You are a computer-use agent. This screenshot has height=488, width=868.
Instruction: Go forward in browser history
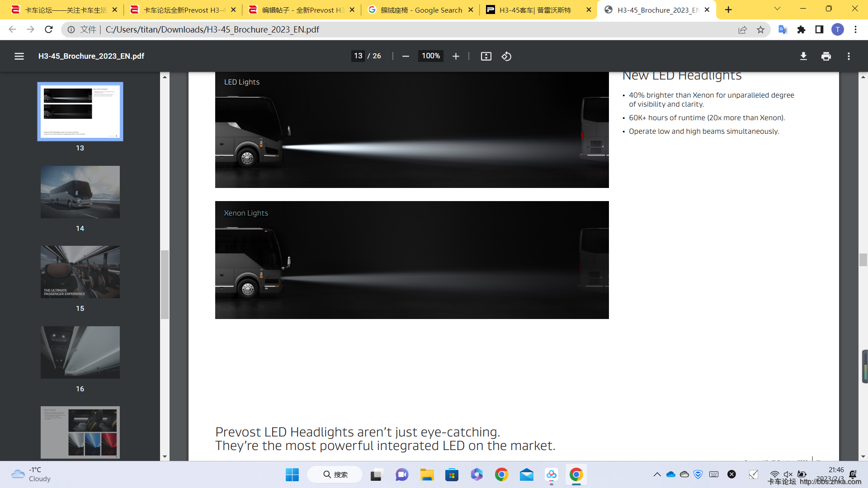30,29
